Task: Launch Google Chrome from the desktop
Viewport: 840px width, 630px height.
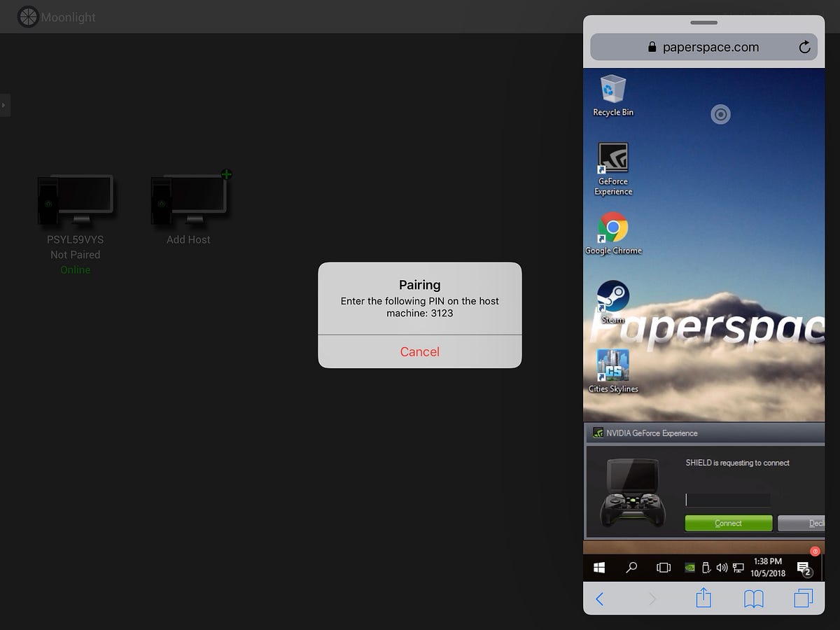Action: pyautogui.click(x=613, y=234)
